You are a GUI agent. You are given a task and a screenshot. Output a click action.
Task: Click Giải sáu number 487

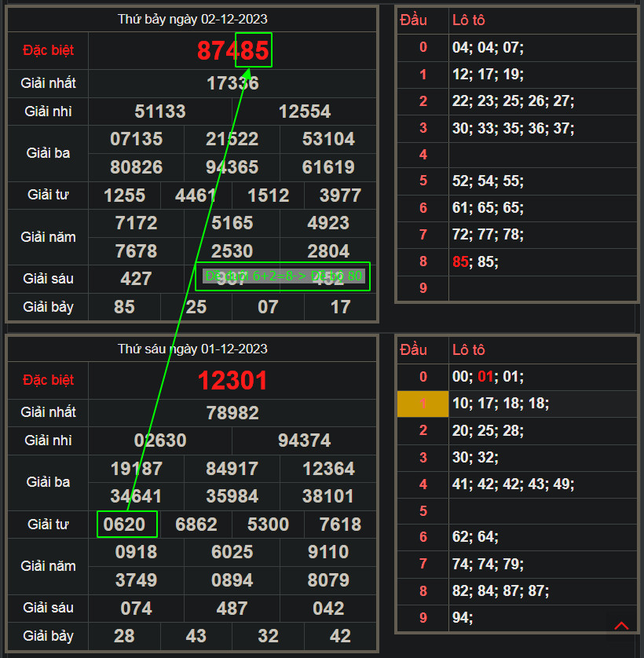point(232,609)
